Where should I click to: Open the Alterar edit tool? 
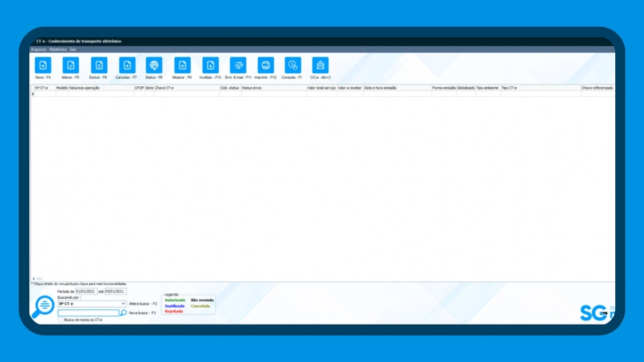[71, 65]
